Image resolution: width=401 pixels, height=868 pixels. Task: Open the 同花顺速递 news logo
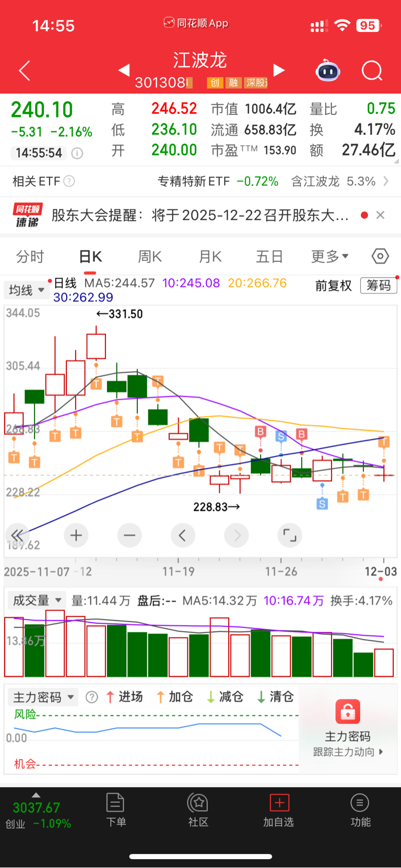click(x=28, y=215)
